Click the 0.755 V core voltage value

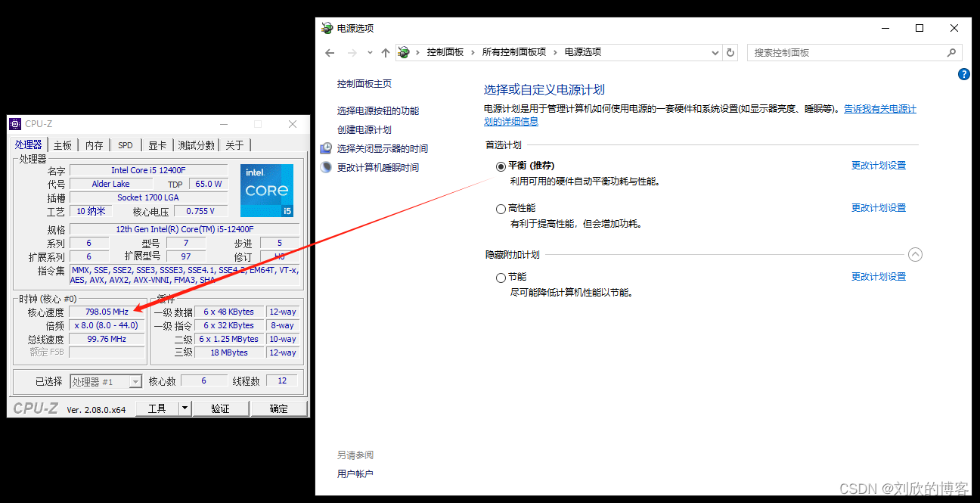201,211
